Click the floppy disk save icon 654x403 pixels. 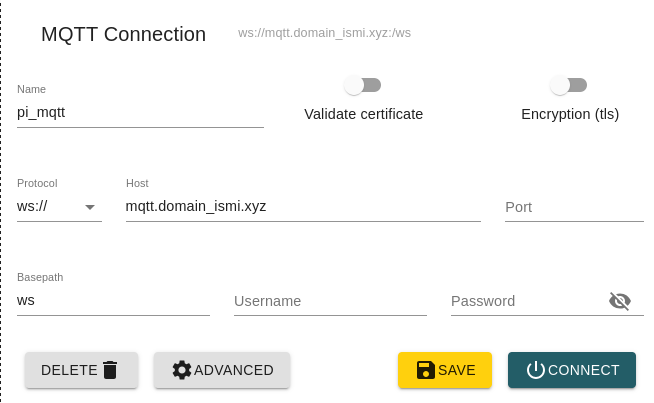(x=426, y=370)
